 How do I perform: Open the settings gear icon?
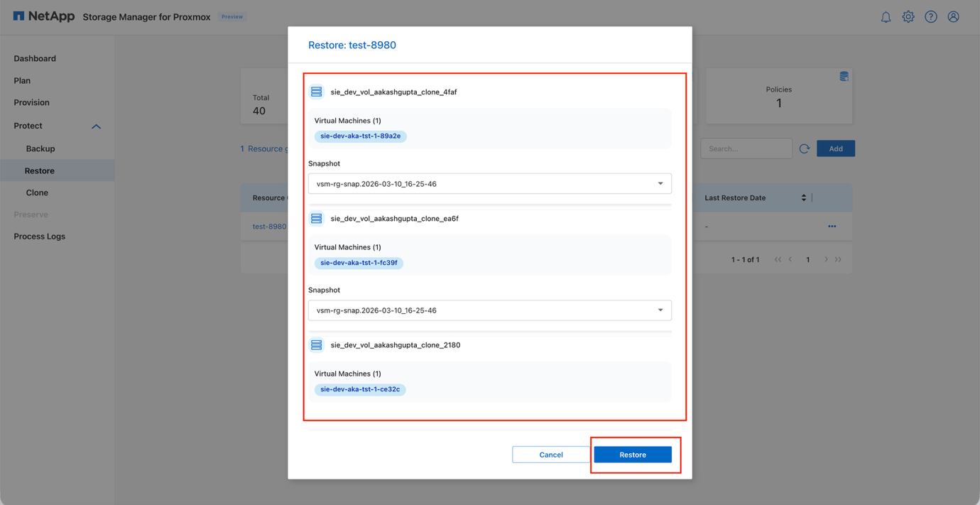(908, 17)
